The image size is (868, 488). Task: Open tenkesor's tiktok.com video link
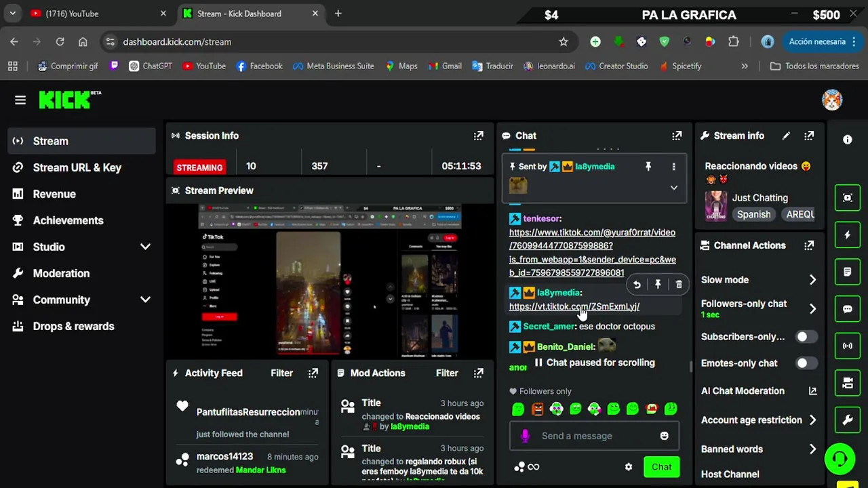click(592, 252)
